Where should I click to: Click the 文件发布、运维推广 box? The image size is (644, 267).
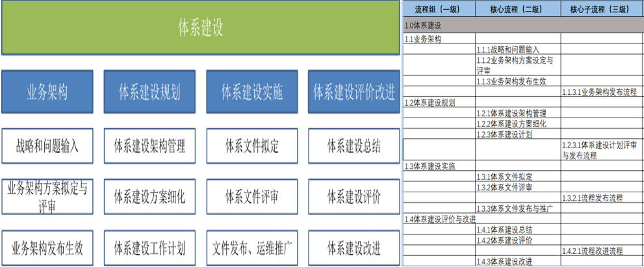(x=251, y=248)
